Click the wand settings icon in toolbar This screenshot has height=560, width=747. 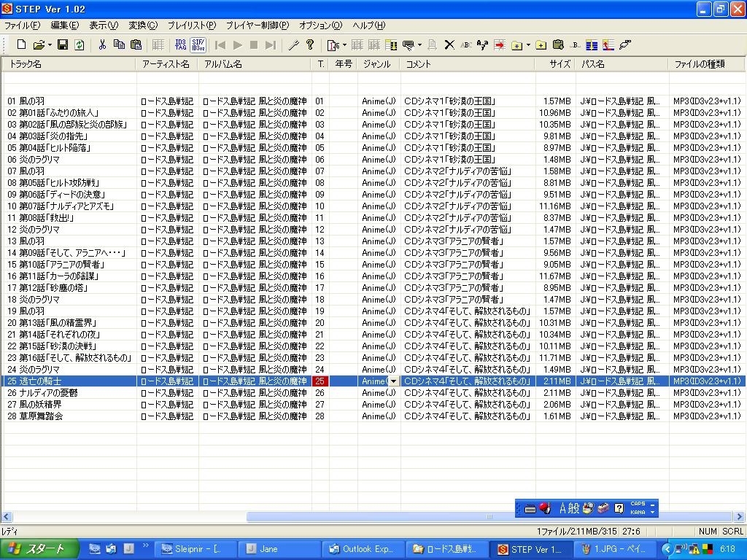293,45
